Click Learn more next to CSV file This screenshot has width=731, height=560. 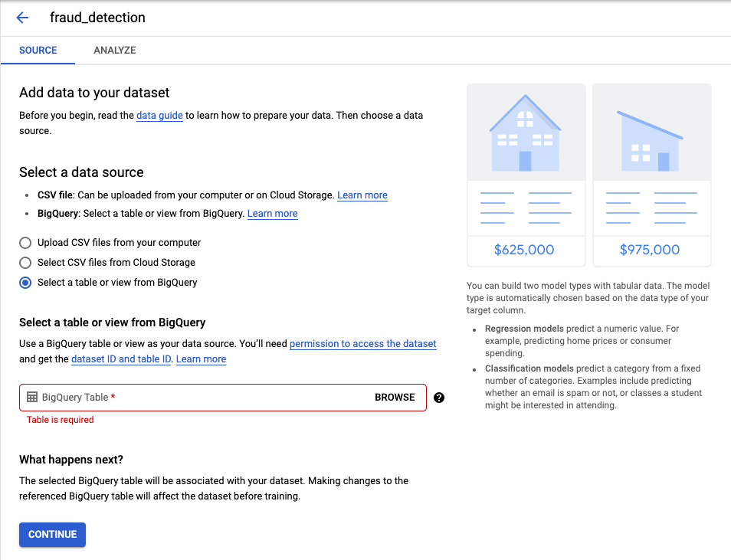(x=362, y=195)
